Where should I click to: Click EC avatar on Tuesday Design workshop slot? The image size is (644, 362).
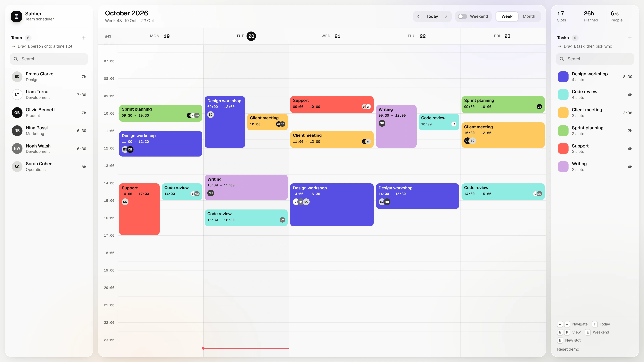pyautogui.click(x=211, y=115)
